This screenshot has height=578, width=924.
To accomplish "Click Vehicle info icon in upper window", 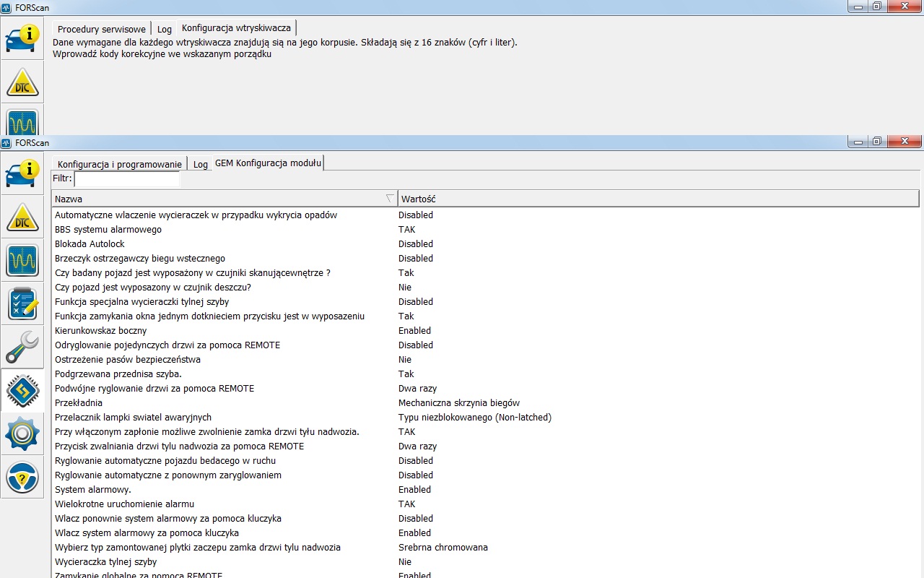I will (x=22, y=38).
